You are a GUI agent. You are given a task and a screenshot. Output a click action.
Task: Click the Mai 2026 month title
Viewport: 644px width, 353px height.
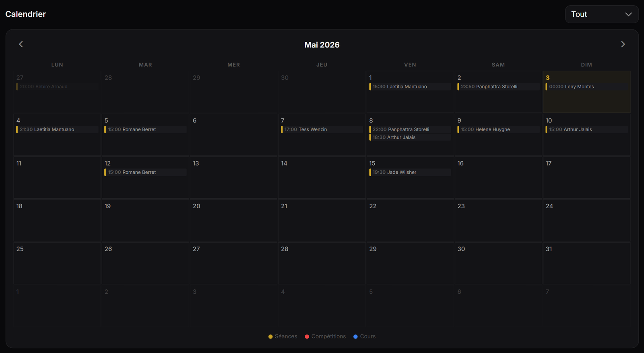pyautogui.click(x=322, y=45)
